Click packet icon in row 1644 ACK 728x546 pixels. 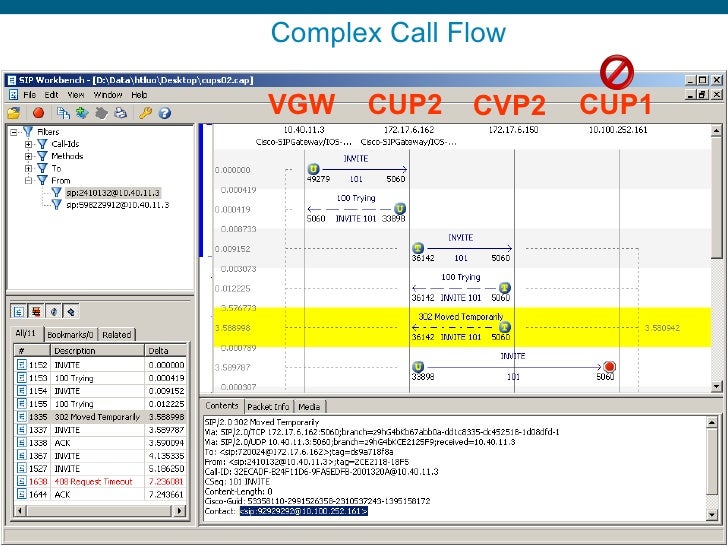[x=21, y=494]
